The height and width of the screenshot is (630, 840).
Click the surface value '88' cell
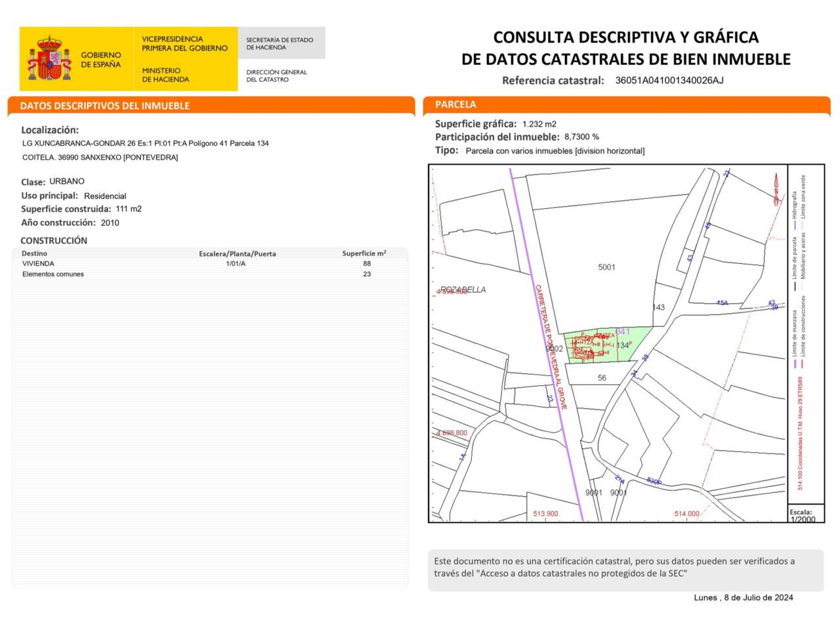click(367, 264)
